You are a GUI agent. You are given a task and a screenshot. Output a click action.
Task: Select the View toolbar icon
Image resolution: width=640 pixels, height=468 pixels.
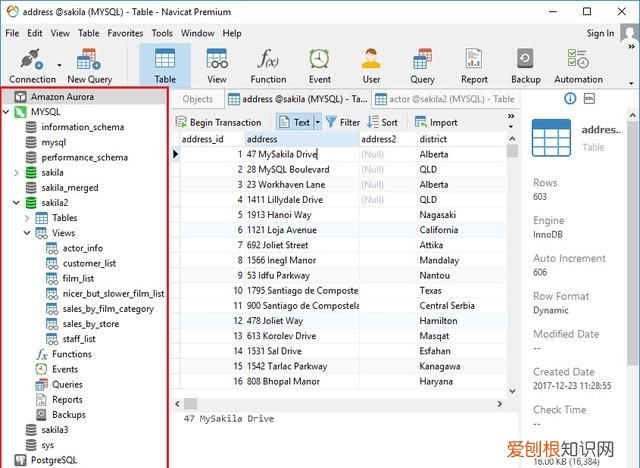(216, 63)
